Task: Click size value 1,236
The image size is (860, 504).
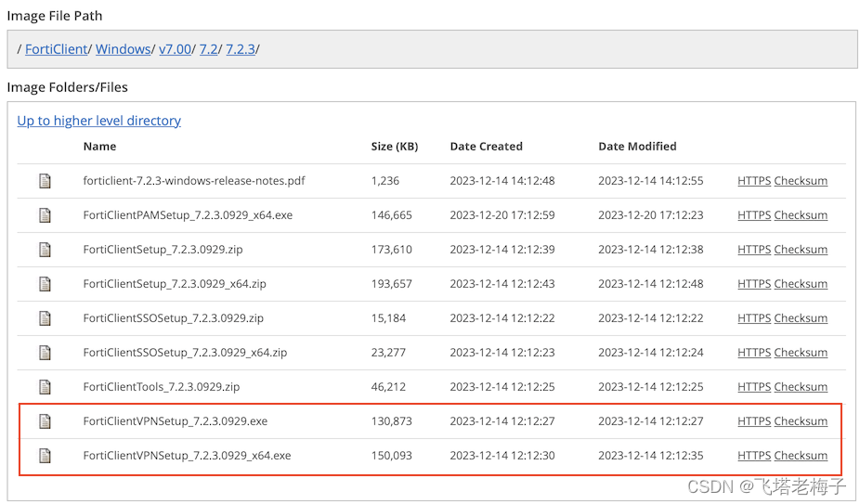Action: [385, 181]
